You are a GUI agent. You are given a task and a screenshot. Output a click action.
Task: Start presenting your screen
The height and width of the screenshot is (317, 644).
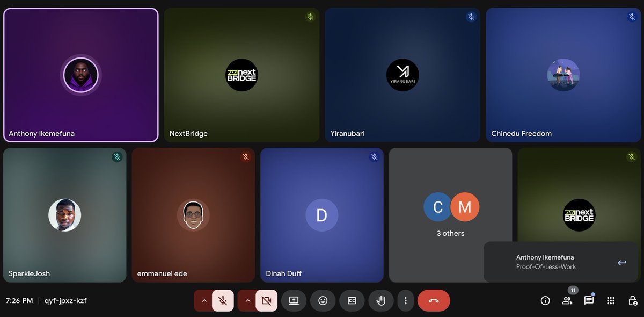click(x=294, y=301)
